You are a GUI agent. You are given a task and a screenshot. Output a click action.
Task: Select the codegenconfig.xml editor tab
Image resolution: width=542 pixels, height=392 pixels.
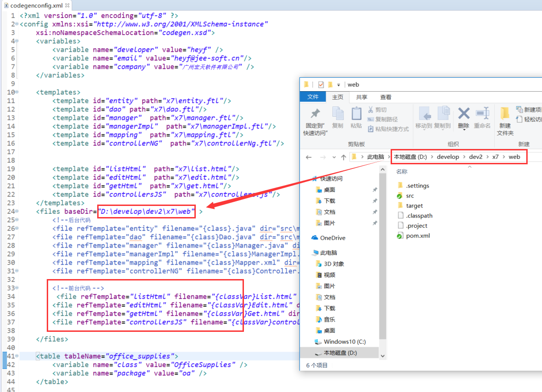pyautogui.click(x=36, y=6)
